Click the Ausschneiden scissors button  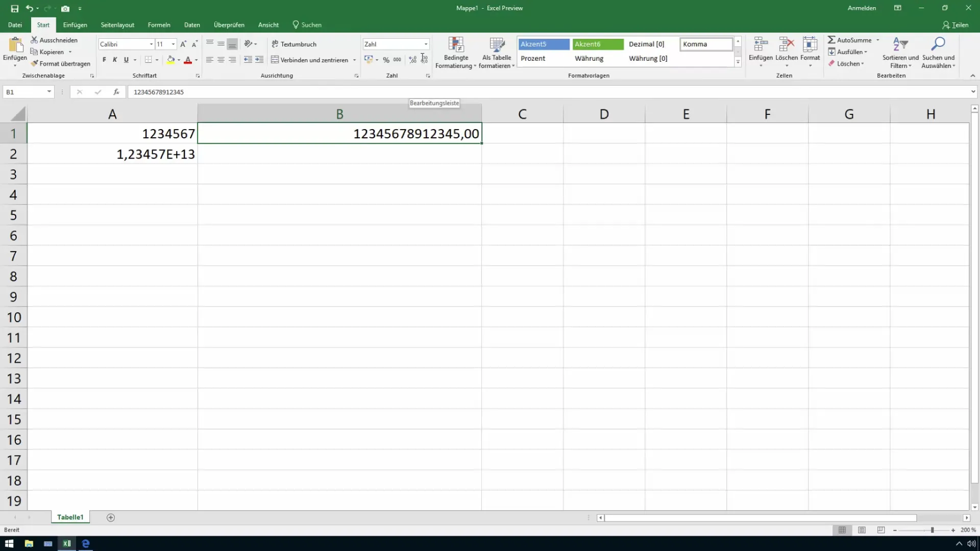click(54, 40)
